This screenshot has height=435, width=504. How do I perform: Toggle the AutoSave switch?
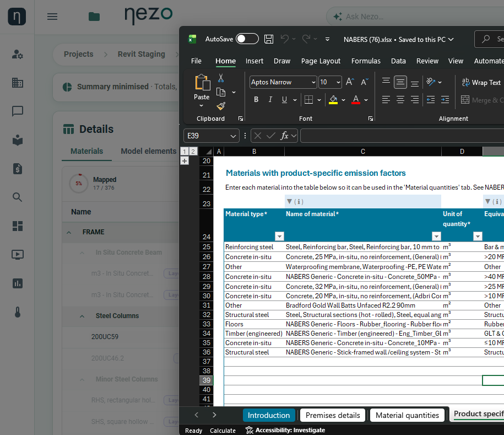point(247,39)
